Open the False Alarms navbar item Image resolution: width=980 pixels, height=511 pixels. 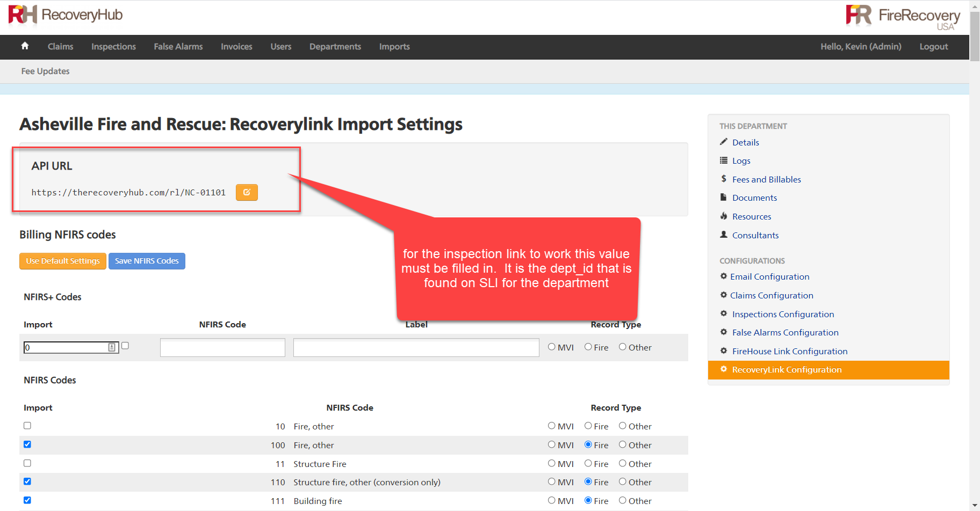tap(178, 47)
